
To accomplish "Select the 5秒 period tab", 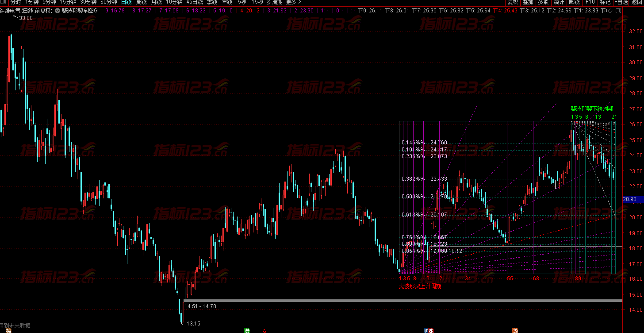I will pos(242,2).
